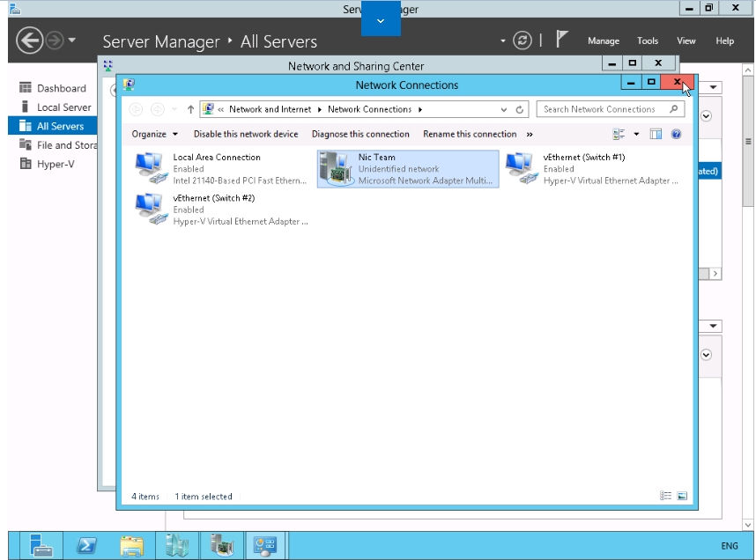Click the Up arrow in Network Connections

[190, 109]
